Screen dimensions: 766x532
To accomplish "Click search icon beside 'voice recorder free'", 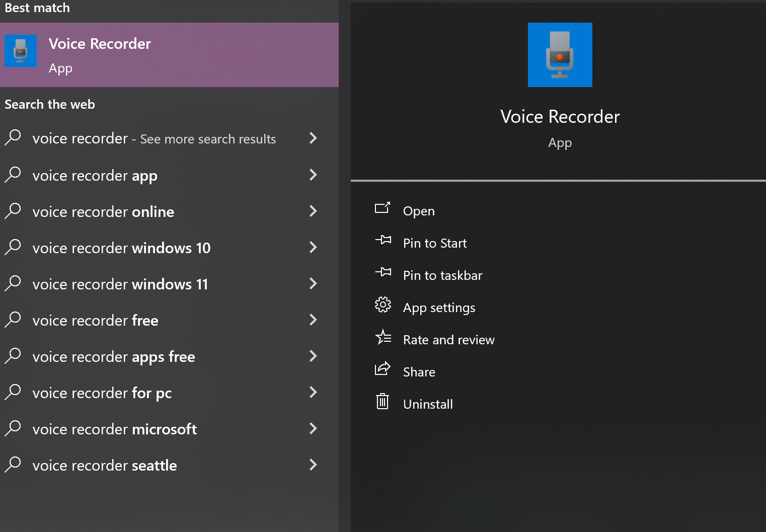I will 13,320.
